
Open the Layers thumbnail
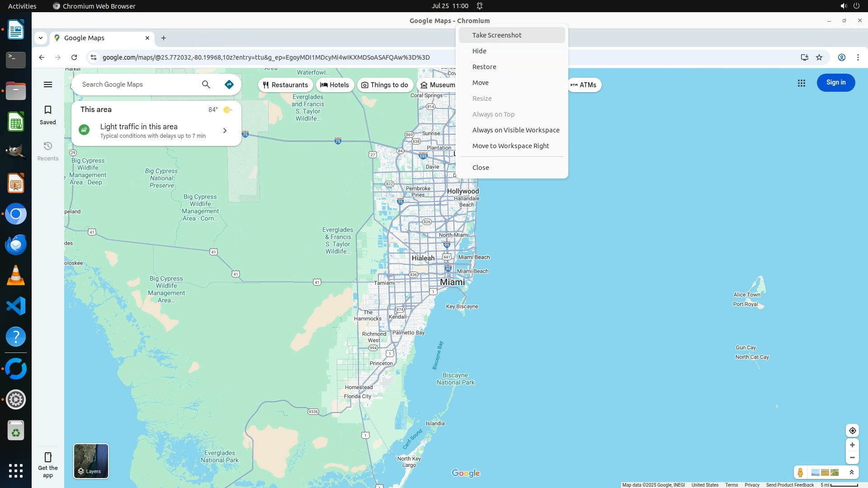91,461
